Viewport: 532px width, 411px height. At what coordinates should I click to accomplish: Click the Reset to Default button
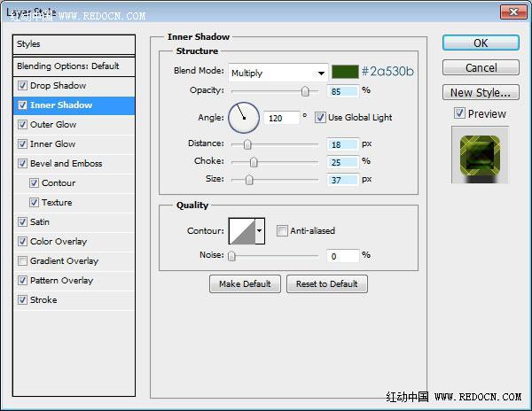click(x=326, y=284)
